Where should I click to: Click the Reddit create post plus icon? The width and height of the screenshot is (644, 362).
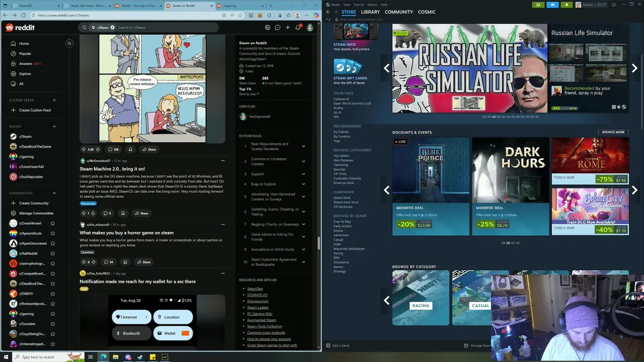(288, 28)
